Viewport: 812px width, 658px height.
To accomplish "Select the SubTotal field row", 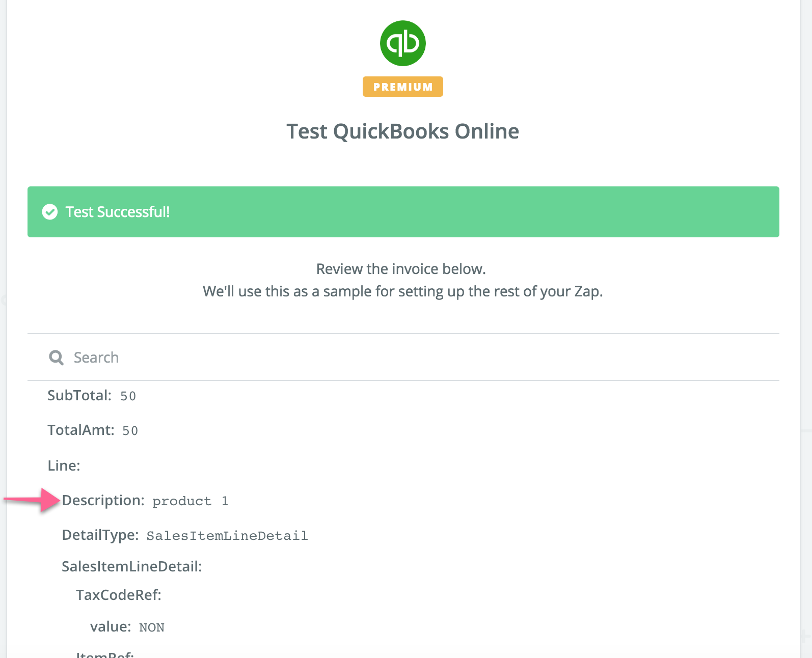I will [x=92, y=396].
